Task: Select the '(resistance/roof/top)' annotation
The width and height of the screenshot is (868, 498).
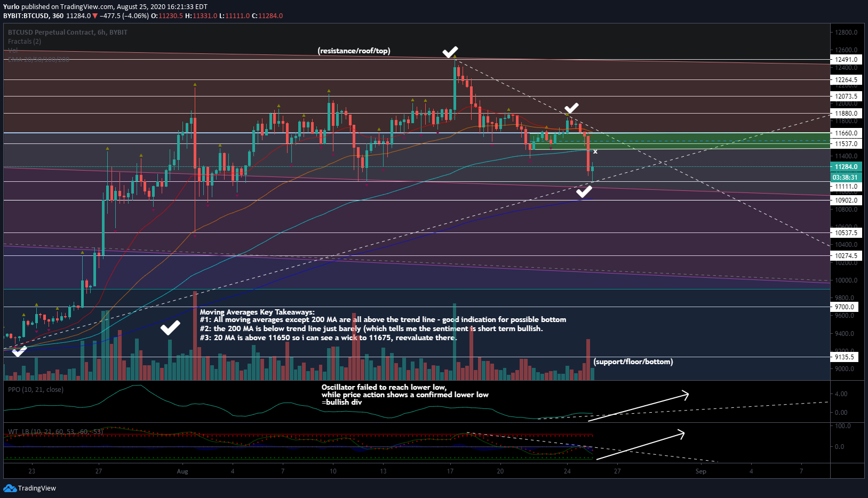Action: click(354, 51)
